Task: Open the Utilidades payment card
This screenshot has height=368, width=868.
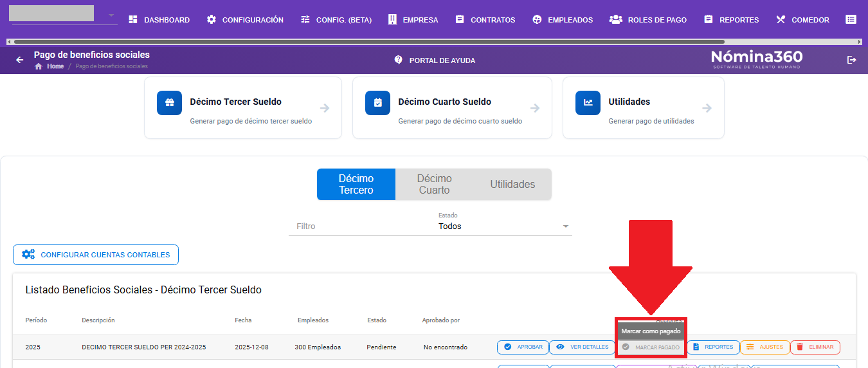Action: 644,108
